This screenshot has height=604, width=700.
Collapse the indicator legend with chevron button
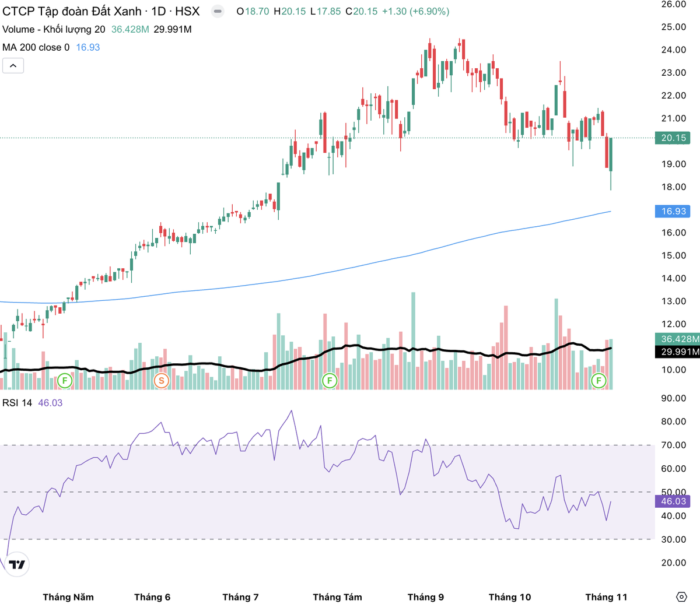[x=13, y=65]
